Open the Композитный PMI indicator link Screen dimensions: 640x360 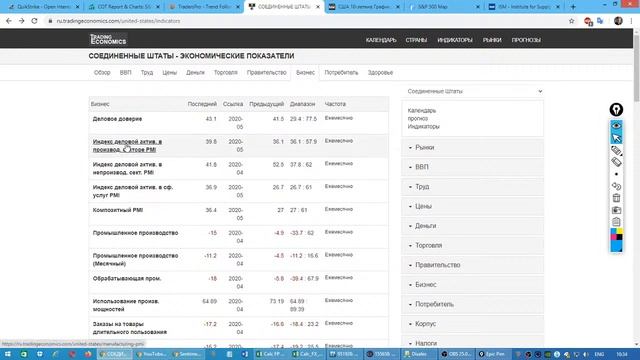118,210
